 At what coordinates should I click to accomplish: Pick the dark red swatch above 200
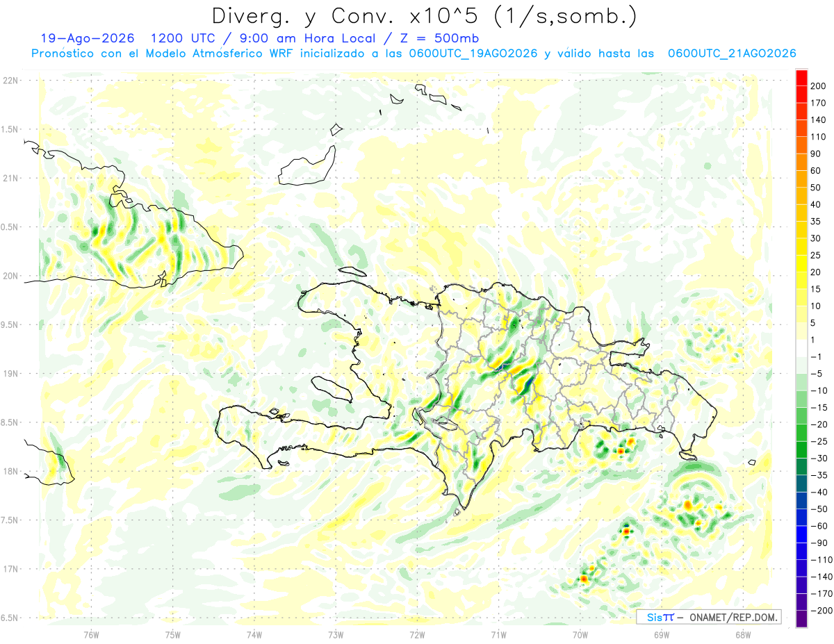801,78
